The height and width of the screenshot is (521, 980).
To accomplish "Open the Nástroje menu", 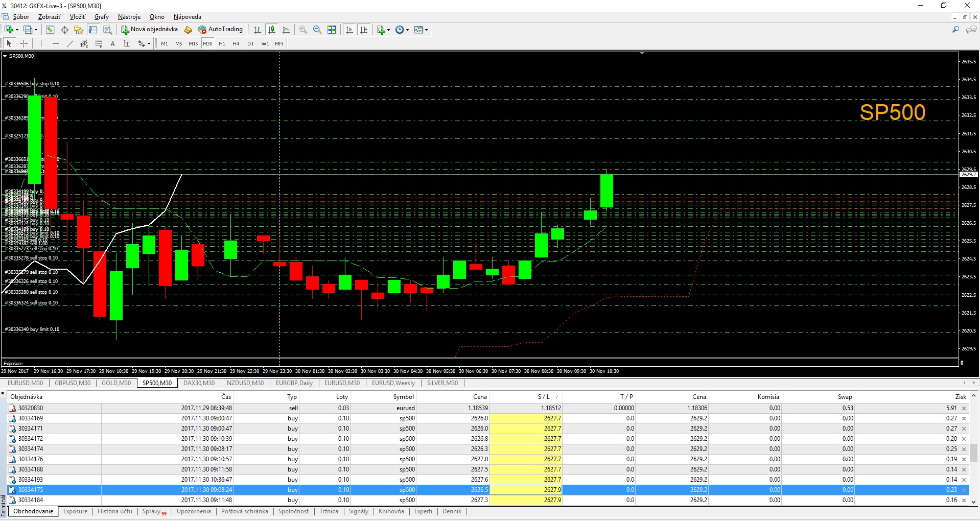I will click(x=129, y=17).
